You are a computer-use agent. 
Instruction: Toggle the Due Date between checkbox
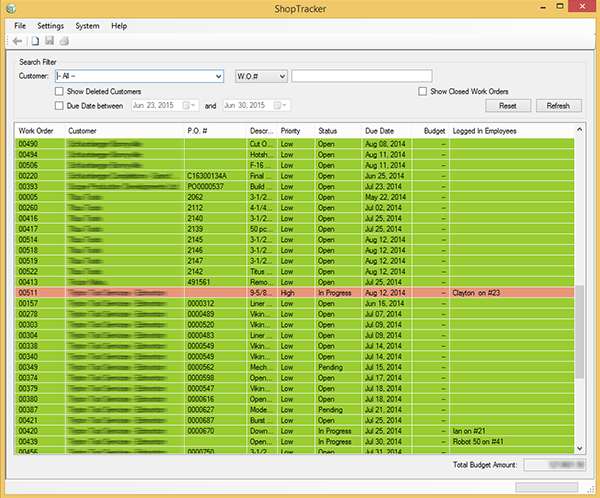(60, 105)
